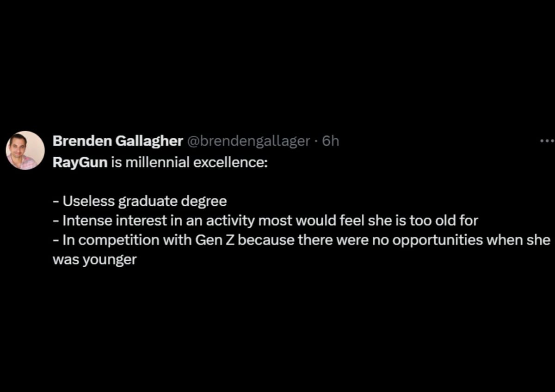Open the 6h timestamp link

(x=331, y=141)
